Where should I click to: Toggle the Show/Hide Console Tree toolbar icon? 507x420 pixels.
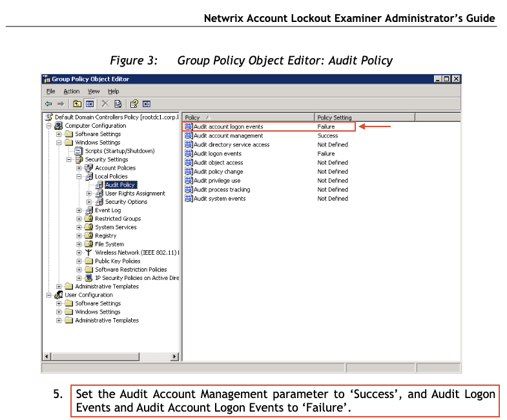tap(90, 104)
